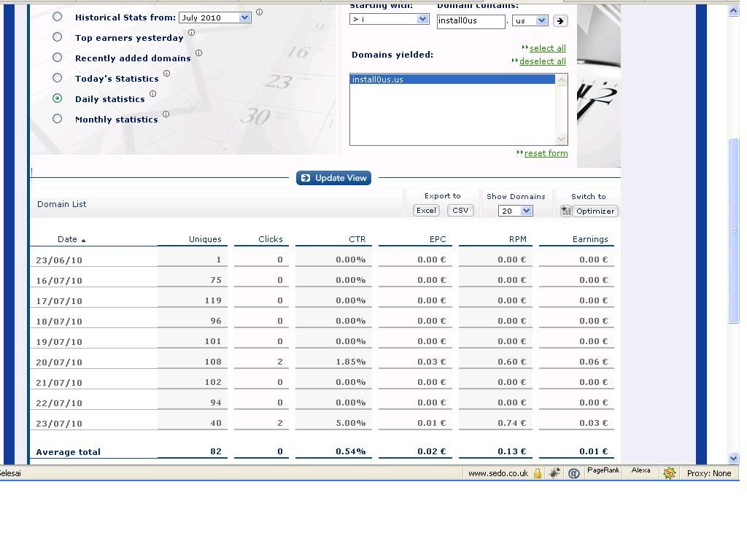Select the Recently added domains radio button
The image size is (747, 560).
click(x=58, y=58)
